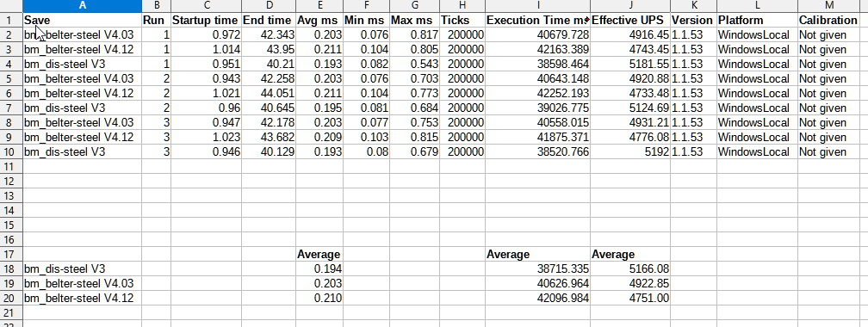Select 'bm_belter-steel V4.03' in row 19
868x327 pixels.
pyautogui.click(x=83, y=283)
